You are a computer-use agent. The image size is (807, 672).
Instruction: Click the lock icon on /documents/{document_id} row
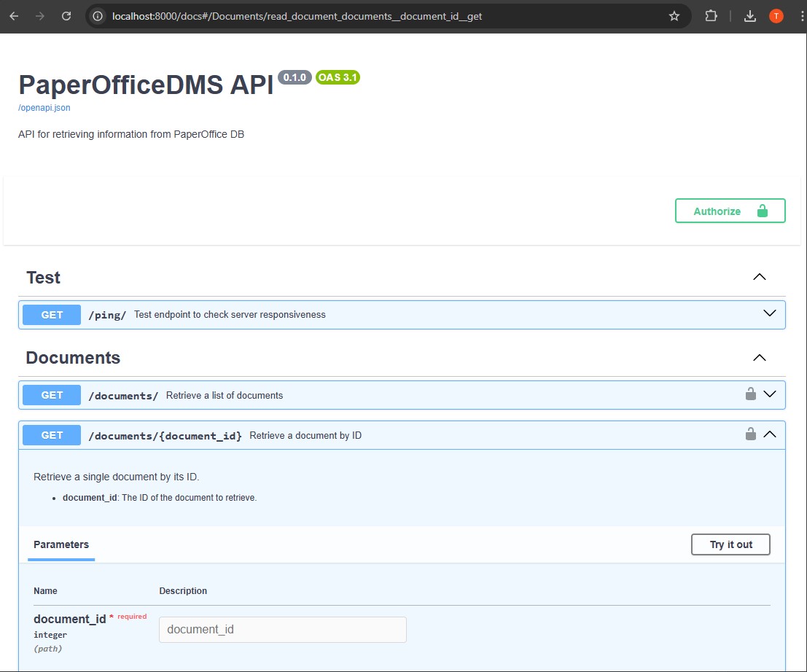751,434
